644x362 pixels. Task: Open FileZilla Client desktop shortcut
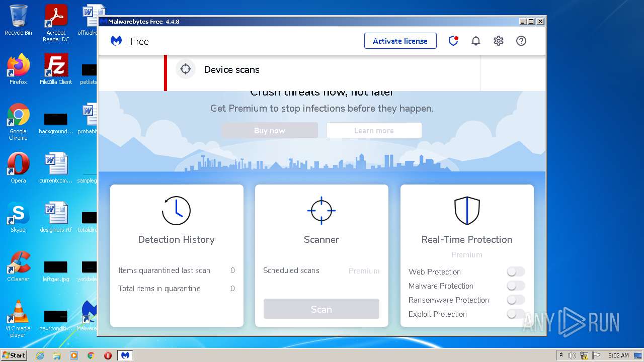click(x=56, y=69)
